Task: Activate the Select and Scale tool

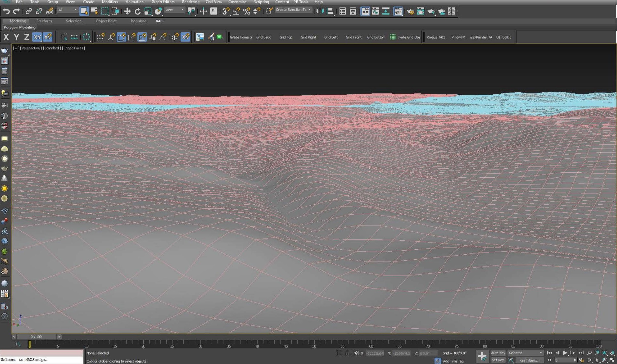Action: 148,11
